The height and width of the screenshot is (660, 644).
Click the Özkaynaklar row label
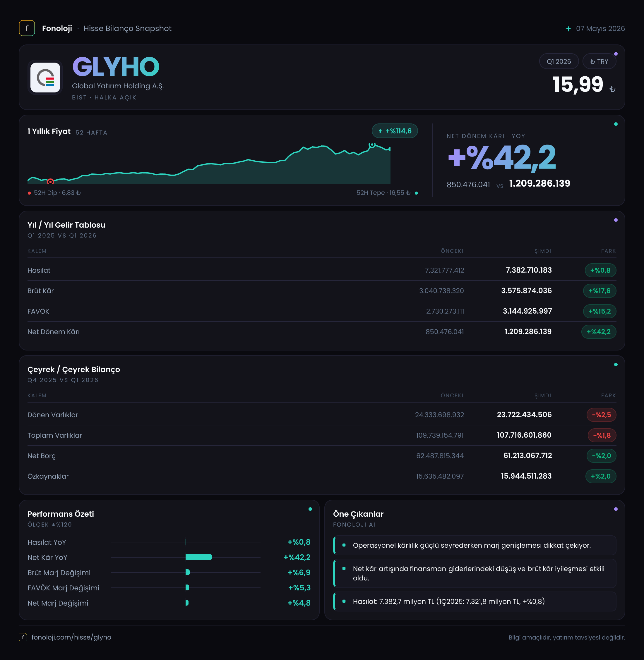point(48,476)
